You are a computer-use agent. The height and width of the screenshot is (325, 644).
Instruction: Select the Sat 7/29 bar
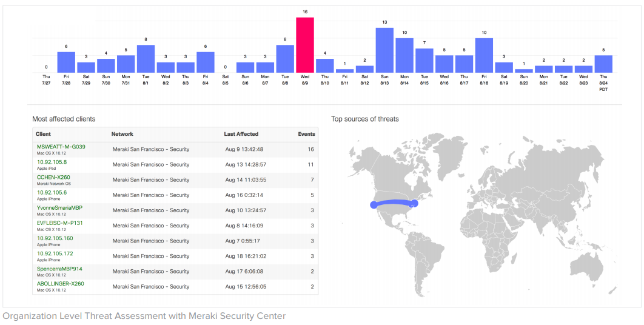(86, 67)
